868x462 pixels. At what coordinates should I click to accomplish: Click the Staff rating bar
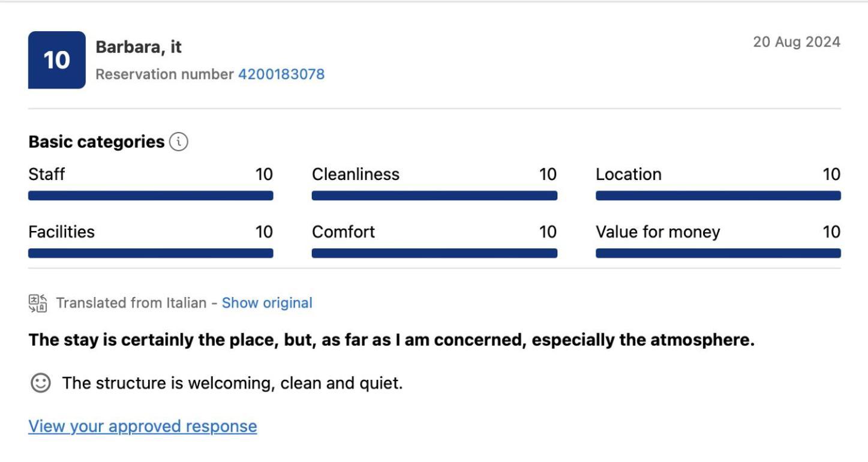coord(151,196)
